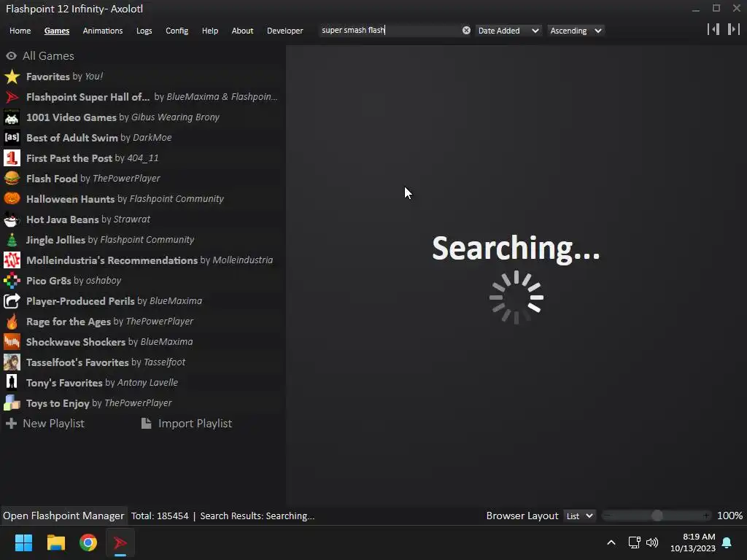This screenshot has height=560, width=747.
Task: Select the Games tab
Action: point(57,31)
